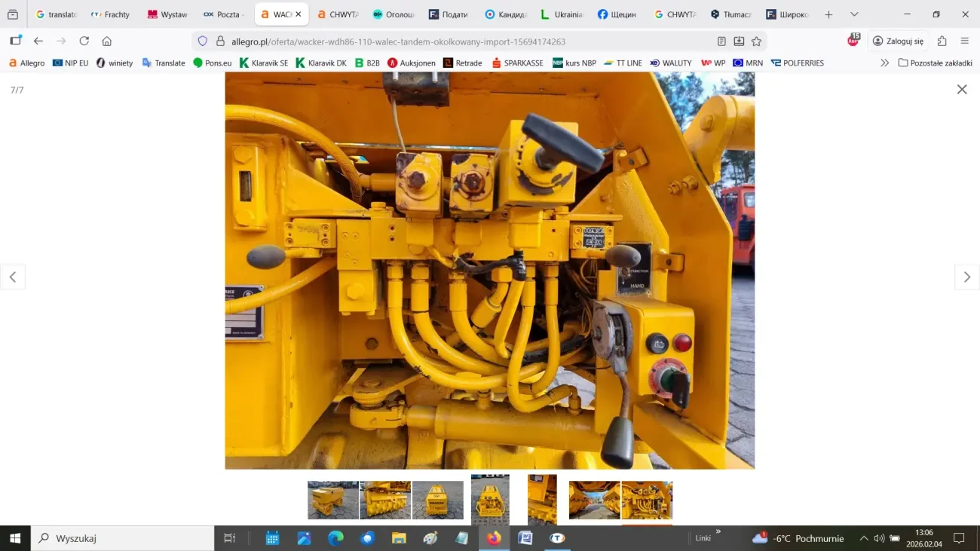The image size is (980, 551).
Task: Open the extensions panel
Action: [x=942, y=41]
